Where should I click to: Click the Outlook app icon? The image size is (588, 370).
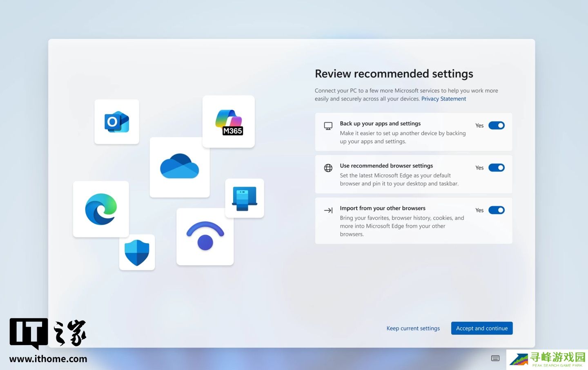tap(117, 122)
